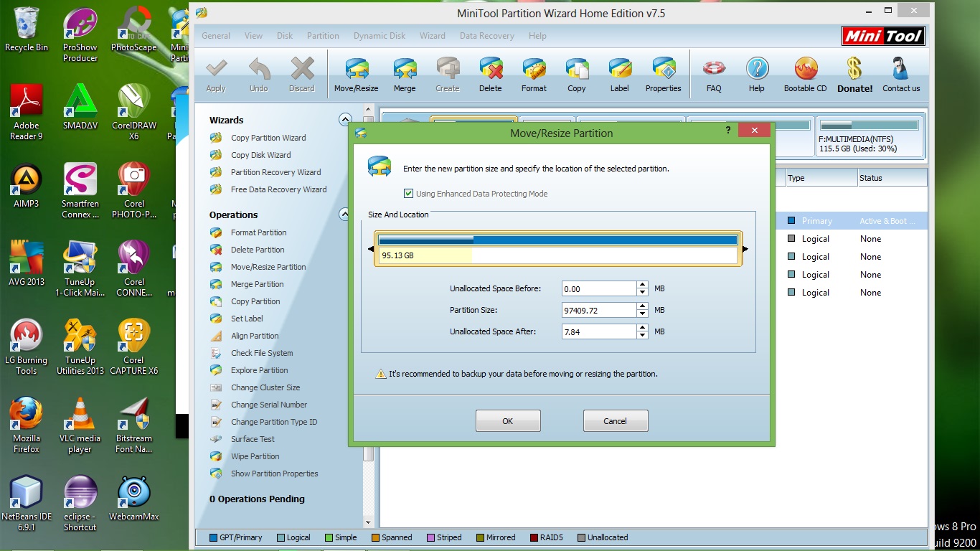Viewport: 980px width, 551px height.
Task: Select the VLC media player desktop icon
Action: 80,425
